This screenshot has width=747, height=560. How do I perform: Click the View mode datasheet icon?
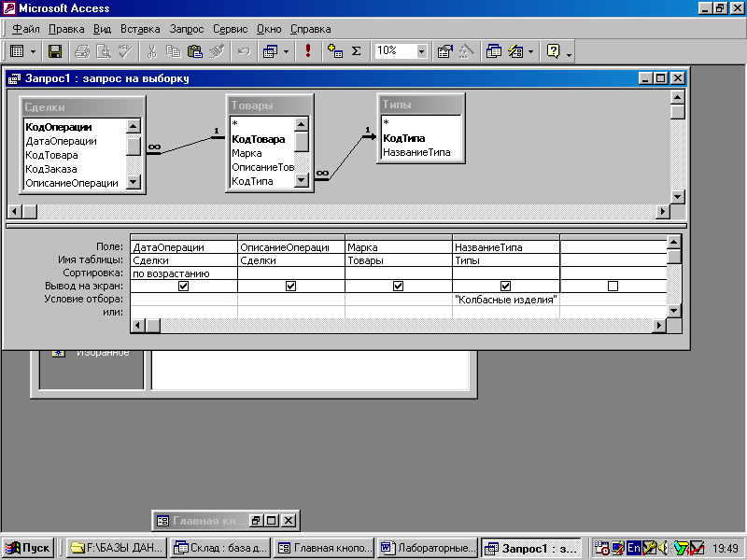point(17,51)
